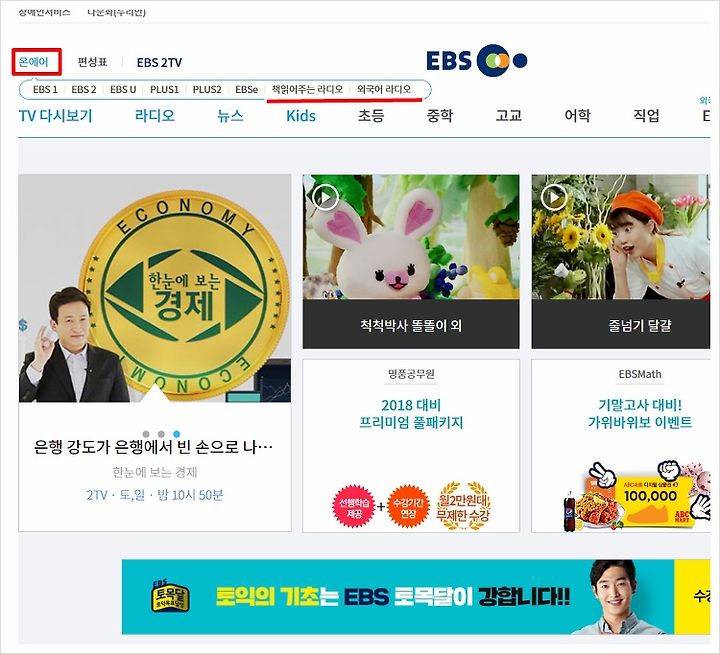This screenshot has width=720, height=654.
Task: Play the 줄넘기 달걀 video
Action: (x=554, y=197)
